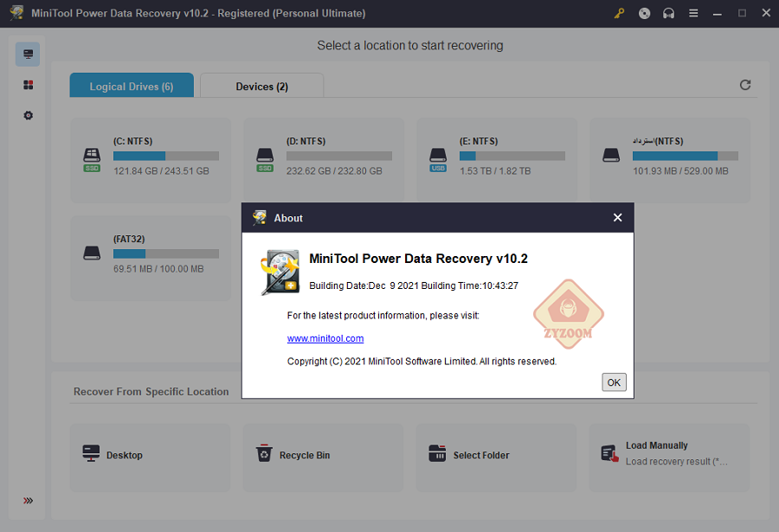The height and width of the screenshot is (532, 779).
Task: Click the (C: NTFS) drive label
Action: [x=132, y=141]
